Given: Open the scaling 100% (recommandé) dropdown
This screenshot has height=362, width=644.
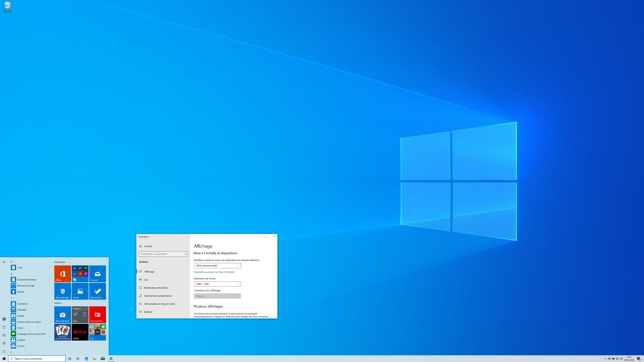Looking at the screenshot, I should click(217, 265).
